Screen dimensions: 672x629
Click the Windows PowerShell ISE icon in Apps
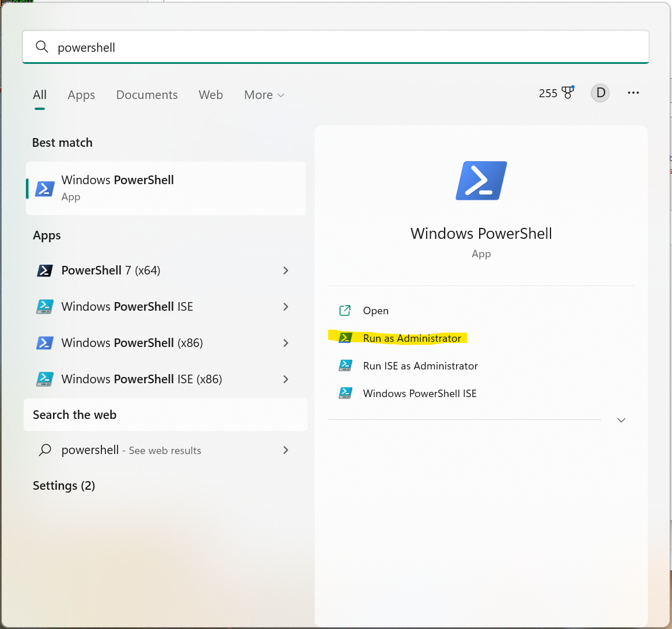coord(45,307)
